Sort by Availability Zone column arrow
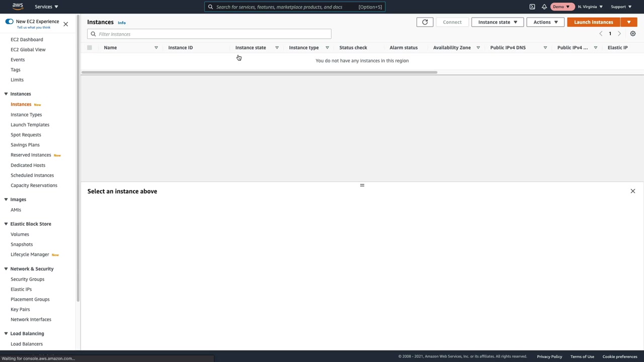 pyautogui.click(x=478, y=48)
